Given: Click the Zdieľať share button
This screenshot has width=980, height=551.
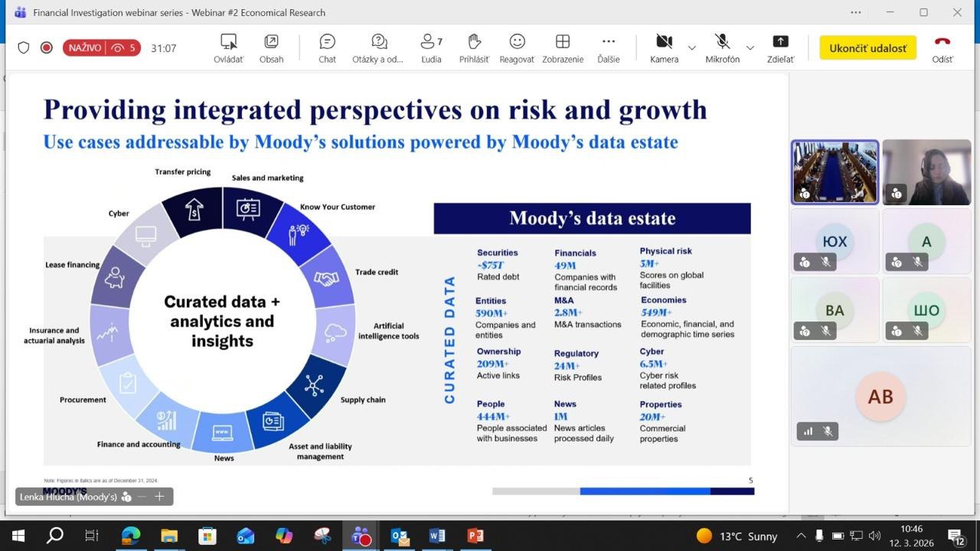Looking at the screenshot, I should click(x=780, y=48).
